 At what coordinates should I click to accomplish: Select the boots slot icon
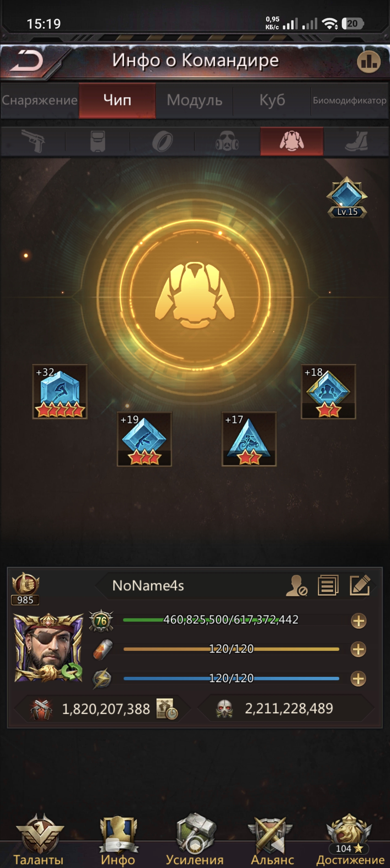356,141
